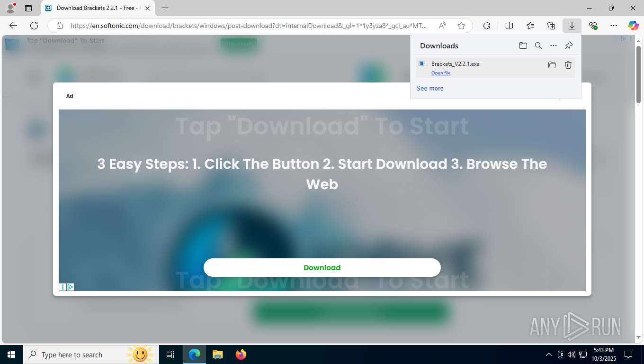The width and height of the screenshot is (644, 364).
Task: Switch to Download Brackets 2.2.1 tab
Action: click(98, 8)
